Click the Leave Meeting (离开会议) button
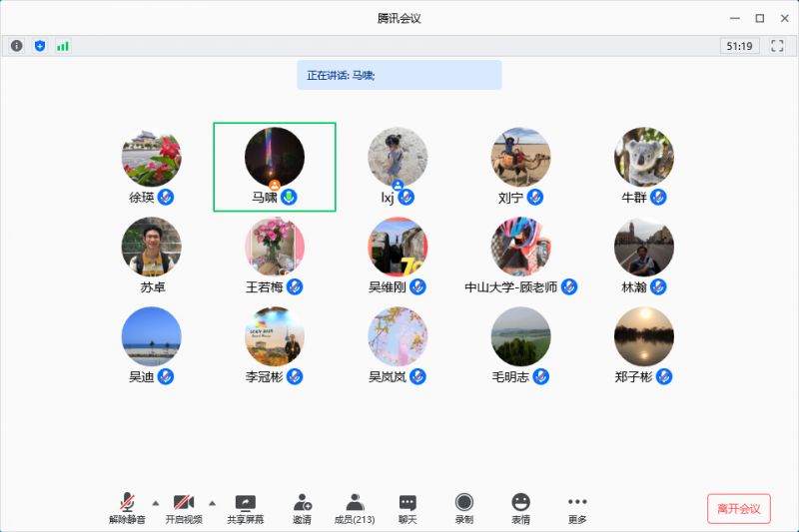Image resolution: width=799 pixels, height=532 pixels. pos(739,509)
